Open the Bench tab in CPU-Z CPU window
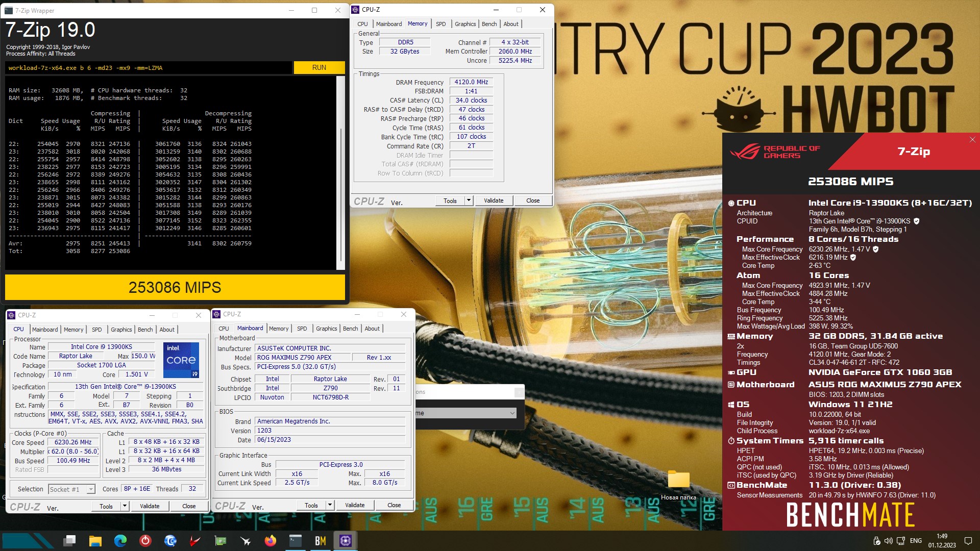 145,330
